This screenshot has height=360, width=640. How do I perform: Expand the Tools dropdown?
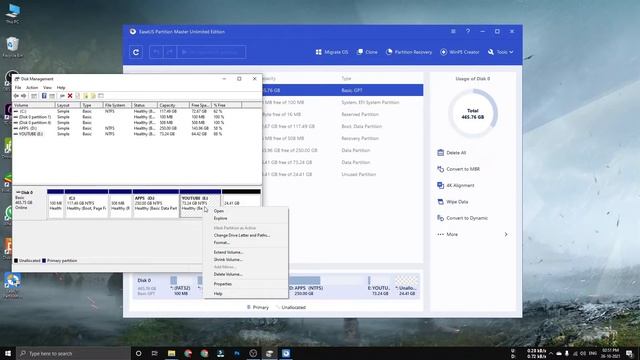[500, 52]
